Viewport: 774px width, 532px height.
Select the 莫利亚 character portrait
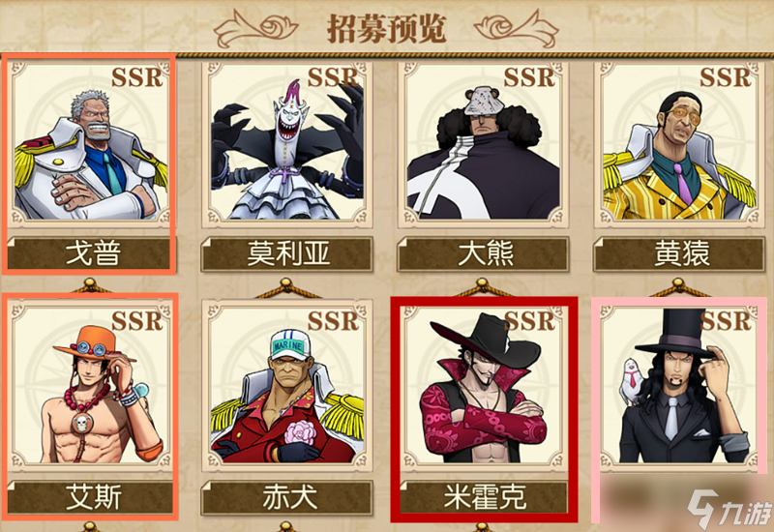pyautogui.click(x=286, y=143)
